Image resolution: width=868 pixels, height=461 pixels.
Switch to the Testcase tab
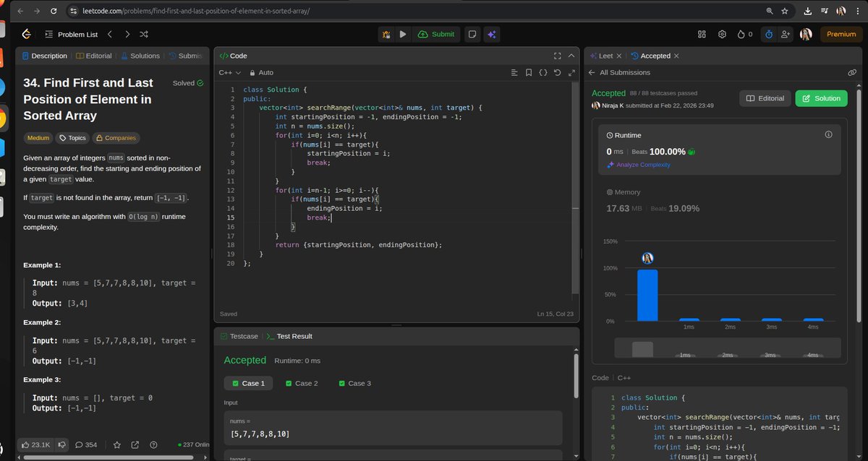pyautogui.click(x=239, y=336)
